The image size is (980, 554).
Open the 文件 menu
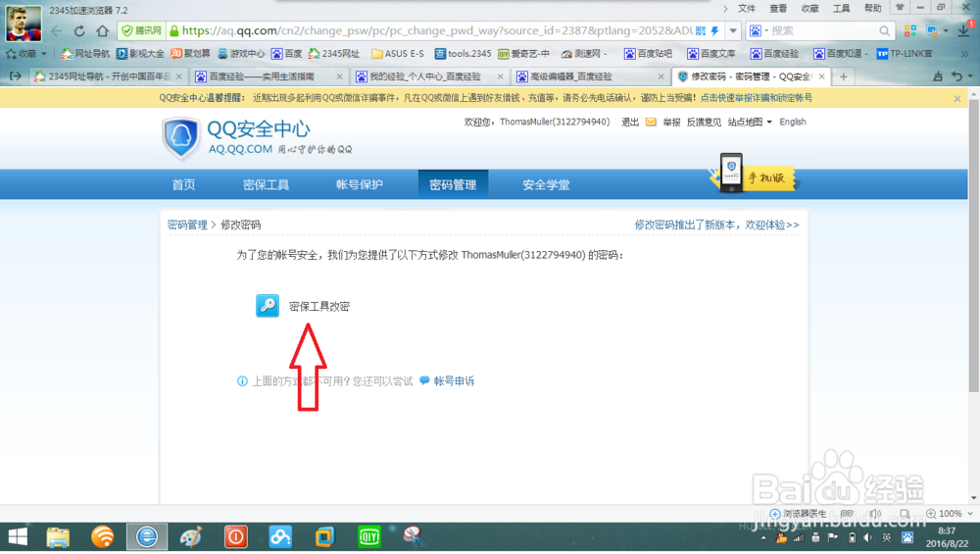746,8
